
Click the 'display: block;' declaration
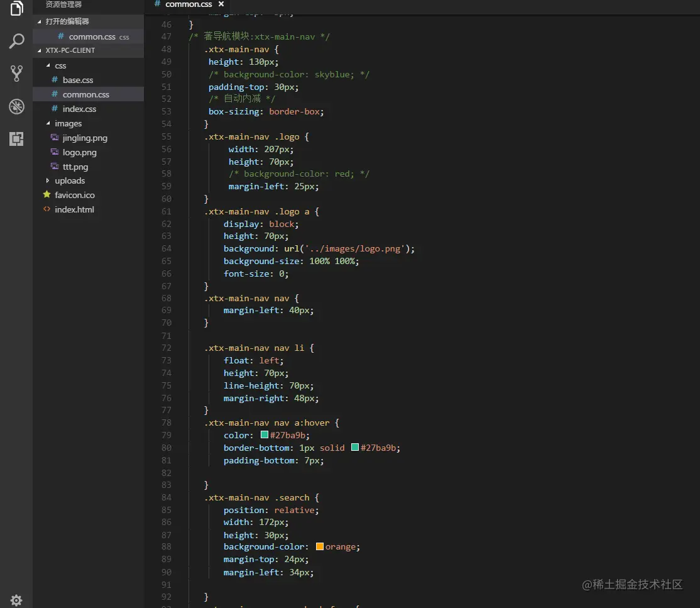click(261, 224)
